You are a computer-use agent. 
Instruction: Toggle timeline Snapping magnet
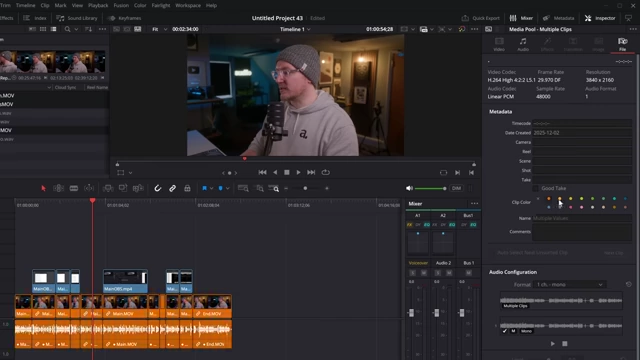tap(158, 188)
